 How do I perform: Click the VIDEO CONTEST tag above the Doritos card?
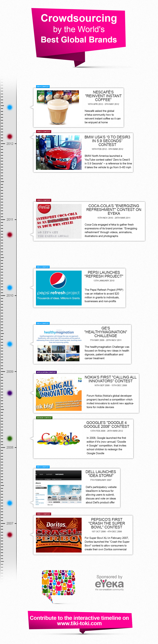click(44, 514)
